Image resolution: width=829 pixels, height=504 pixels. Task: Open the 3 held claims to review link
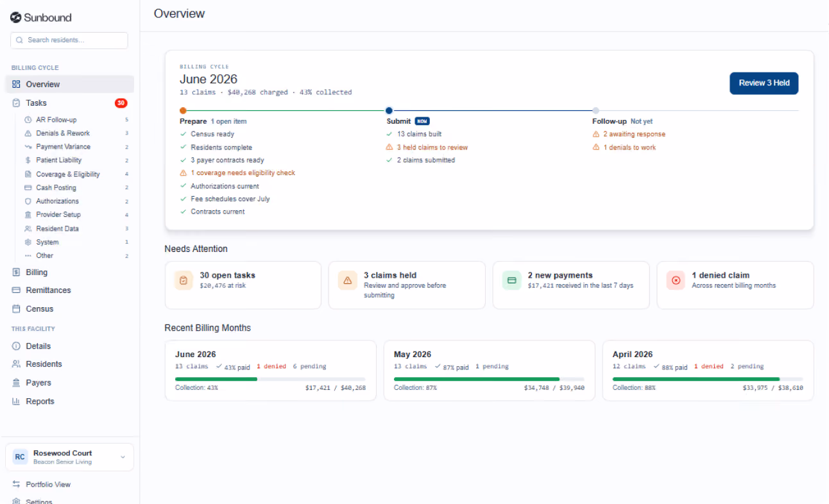(432, 147)
